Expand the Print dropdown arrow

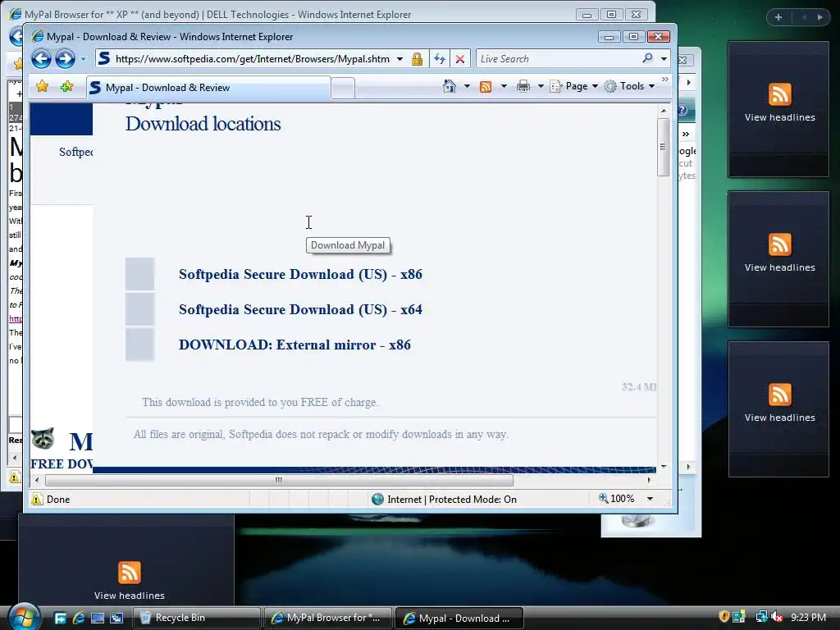(541, 86)
